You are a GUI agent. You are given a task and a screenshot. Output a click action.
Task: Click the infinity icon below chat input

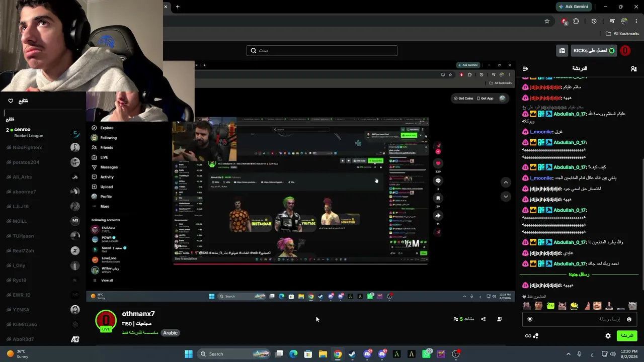pos(528,336)
